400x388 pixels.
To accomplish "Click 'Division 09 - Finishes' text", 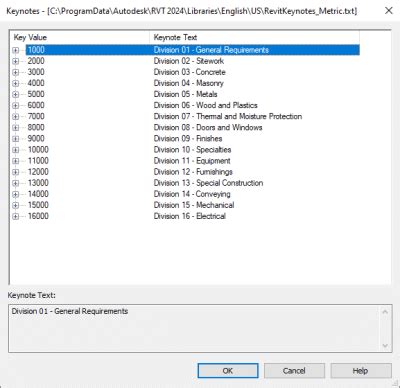I will coord(188,138).
